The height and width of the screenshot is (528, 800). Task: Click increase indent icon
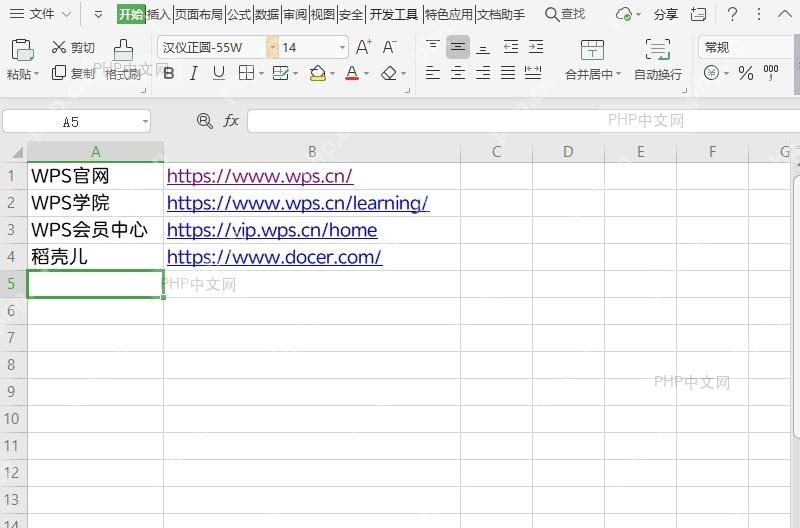535,47
